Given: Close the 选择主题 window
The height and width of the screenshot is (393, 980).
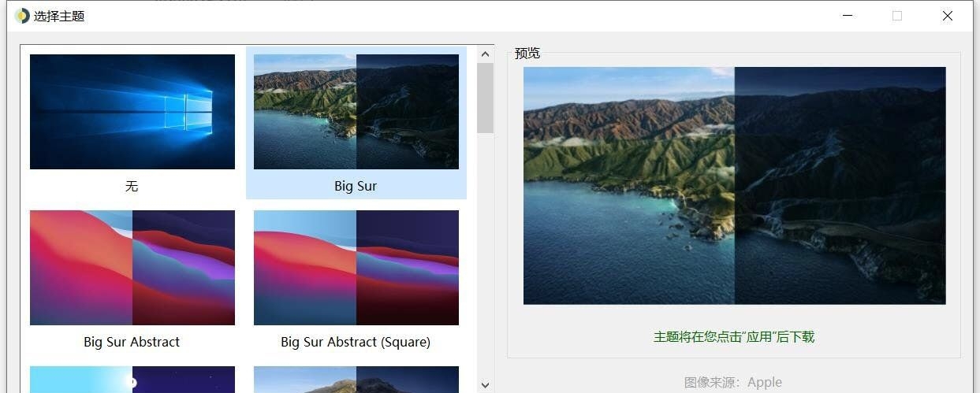Looking at the screenshot, I should coord(948,16).
